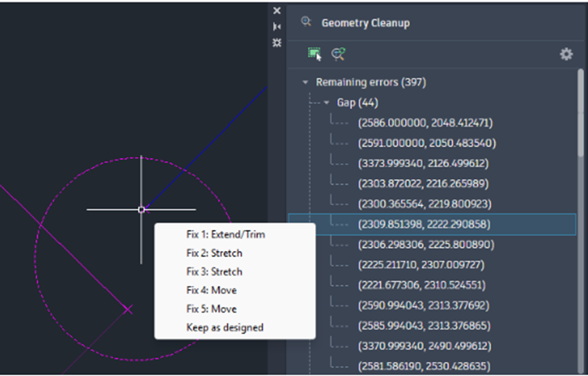Choose Fix 1: Extend/Trim
This screenshot has height=376, width=588.
[x=226, y=235]
